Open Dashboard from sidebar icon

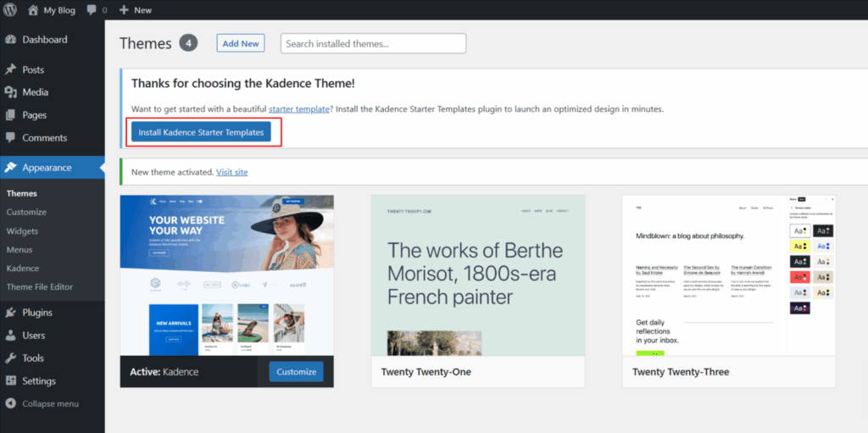tap(11, 40)
